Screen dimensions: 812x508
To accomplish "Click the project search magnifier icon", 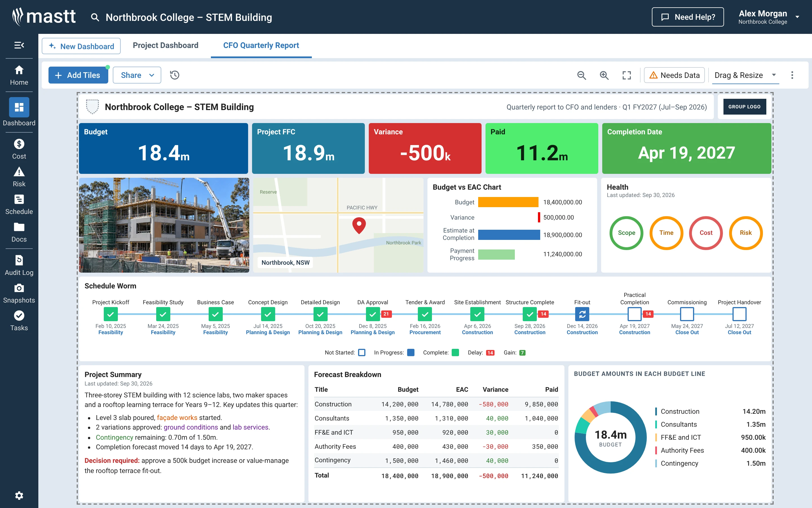I will click(x=95, y=17).
